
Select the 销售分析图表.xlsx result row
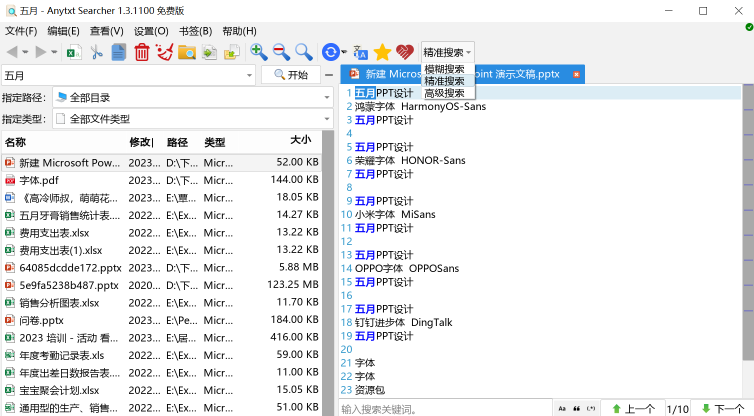(x=162, y=303)
